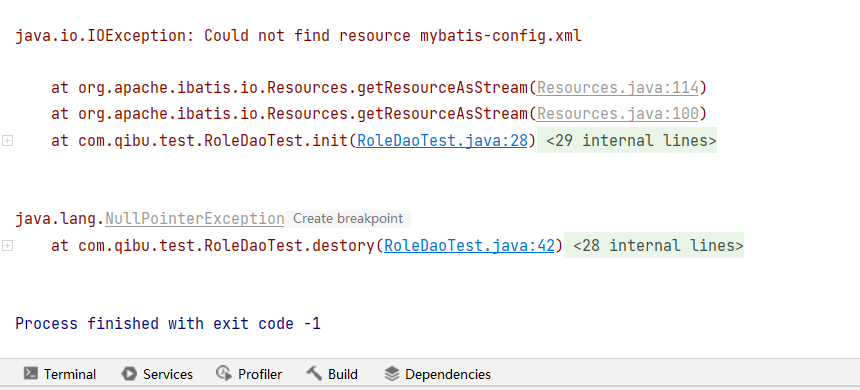This screenshot has height=390, width=860.
Task: Expand gutter plus icon beside init line
Action: 7,141
